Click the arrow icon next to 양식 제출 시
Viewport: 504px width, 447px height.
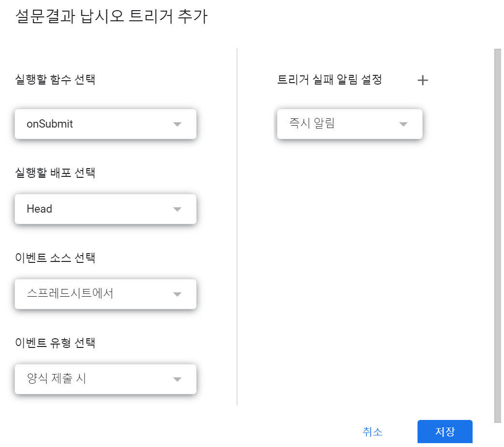(x=178, y=379)
